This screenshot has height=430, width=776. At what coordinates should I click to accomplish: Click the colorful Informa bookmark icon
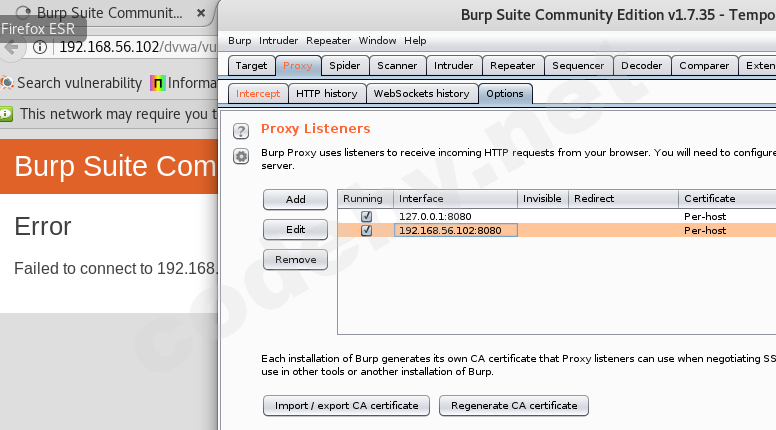pos(157,83)
